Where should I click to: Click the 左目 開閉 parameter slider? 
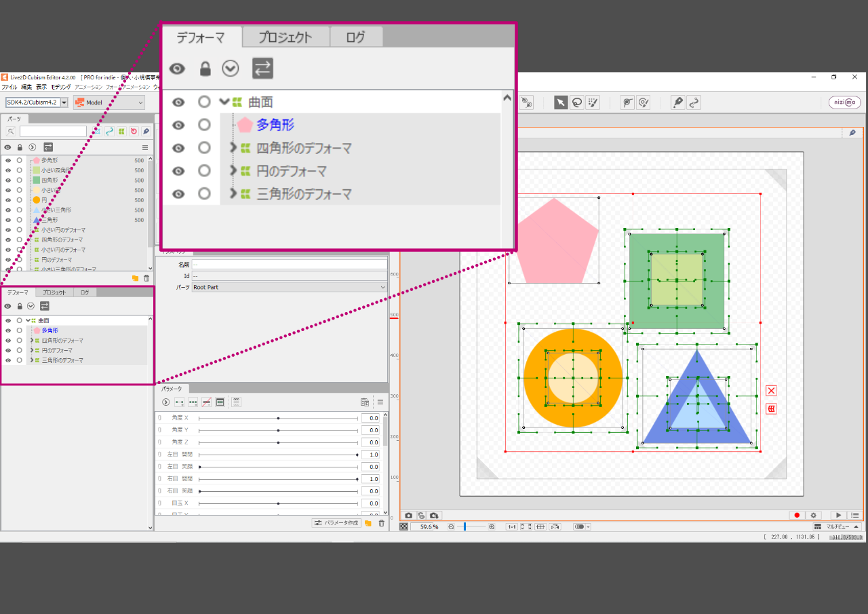tap(278, 455)
